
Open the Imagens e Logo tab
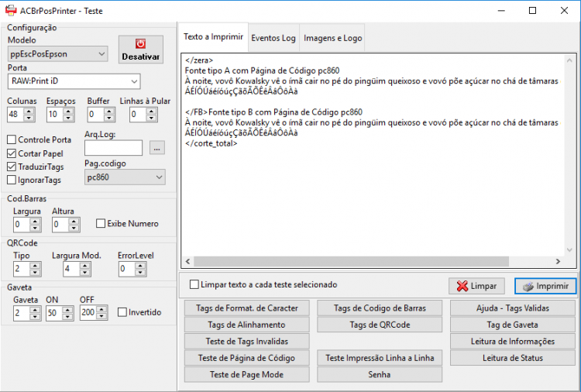pyautogui.click(x=333, y=38)
